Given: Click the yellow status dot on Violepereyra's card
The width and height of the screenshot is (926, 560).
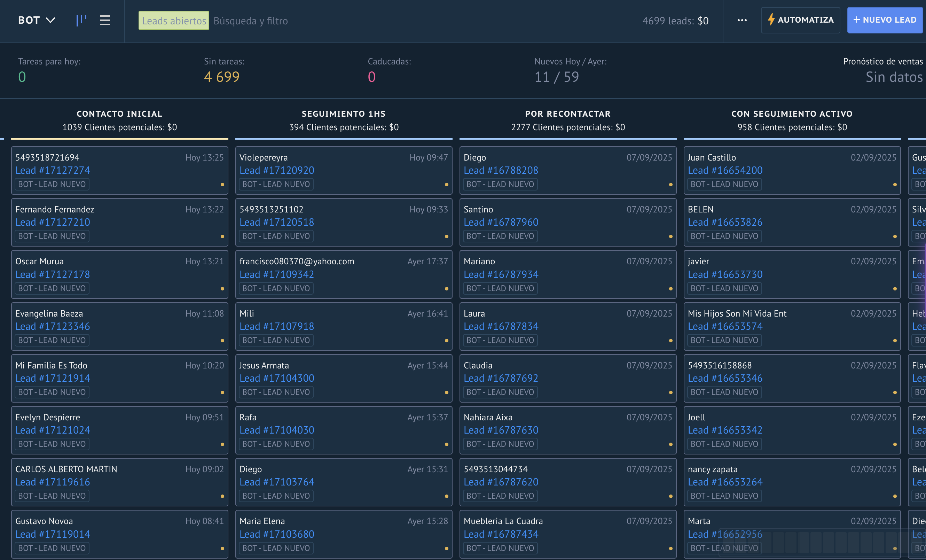Looking at the screenshot, I should click(x=446, y=185).
